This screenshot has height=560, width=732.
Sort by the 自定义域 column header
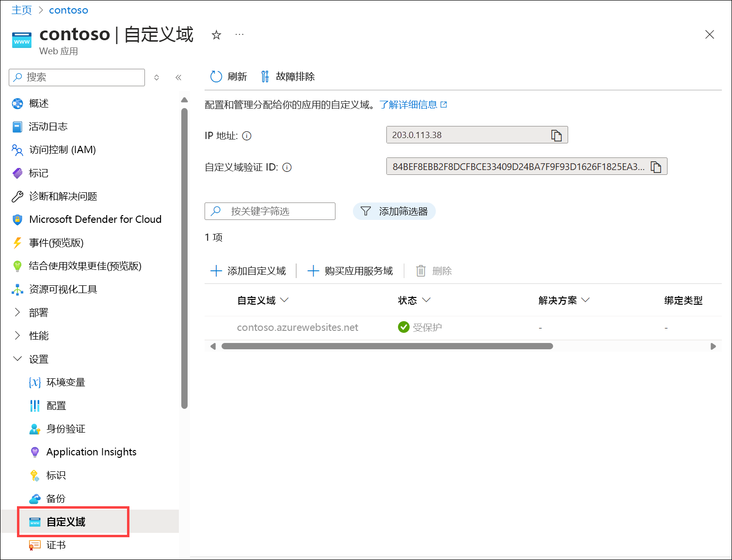coord(263,300)
